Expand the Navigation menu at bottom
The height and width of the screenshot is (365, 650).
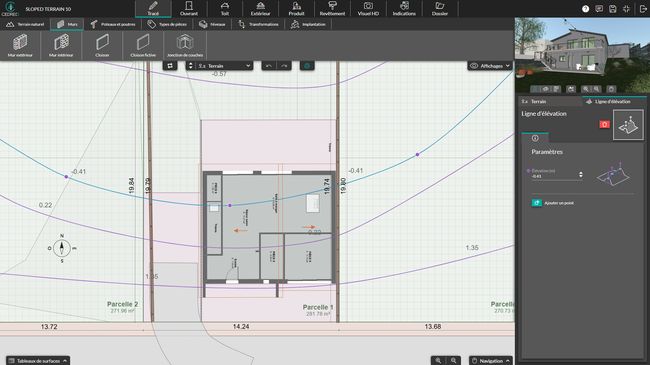click(x=491, y=360)
